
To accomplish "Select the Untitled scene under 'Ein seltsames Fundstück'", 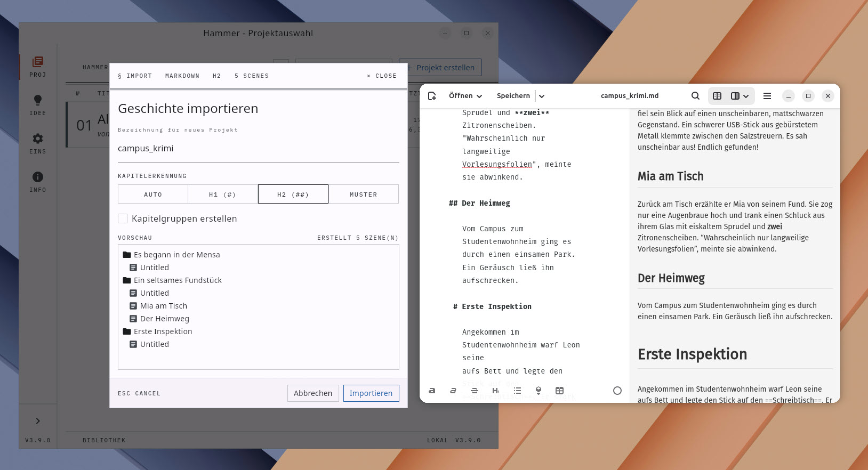I will tap(149, 293).
